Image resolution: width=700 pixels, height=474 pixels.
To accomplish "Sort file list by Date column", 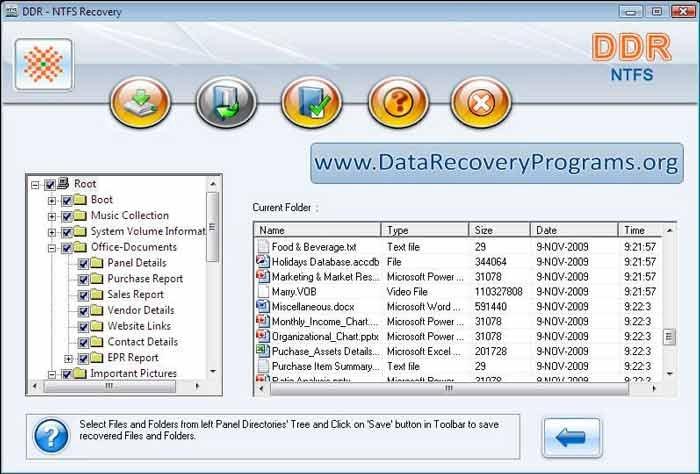I will coord(574,230).
